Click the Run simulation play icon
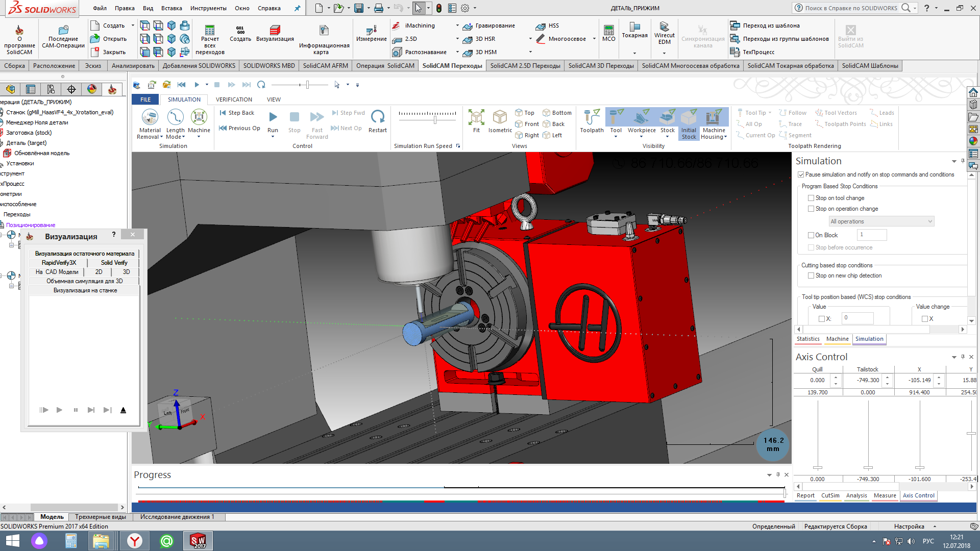Image resolution: width=980 pixels, height=551 pixels. pyautogui.click(x=273, y=117)
